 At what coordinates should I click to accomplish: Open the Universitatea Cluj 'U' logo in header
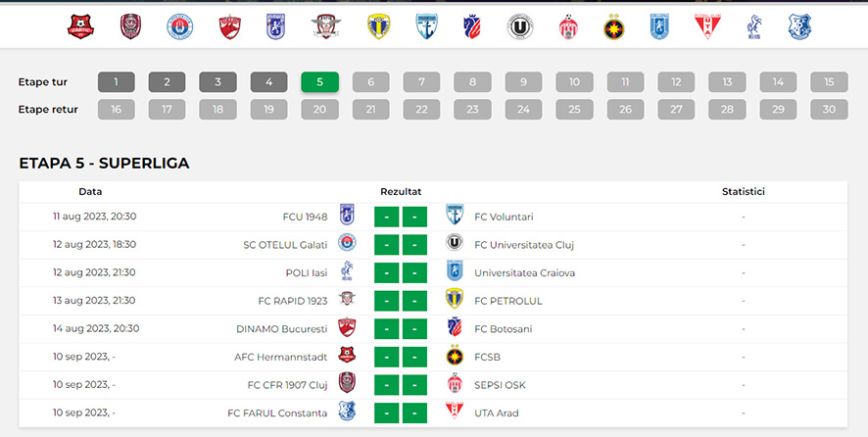tap(520, 26)
